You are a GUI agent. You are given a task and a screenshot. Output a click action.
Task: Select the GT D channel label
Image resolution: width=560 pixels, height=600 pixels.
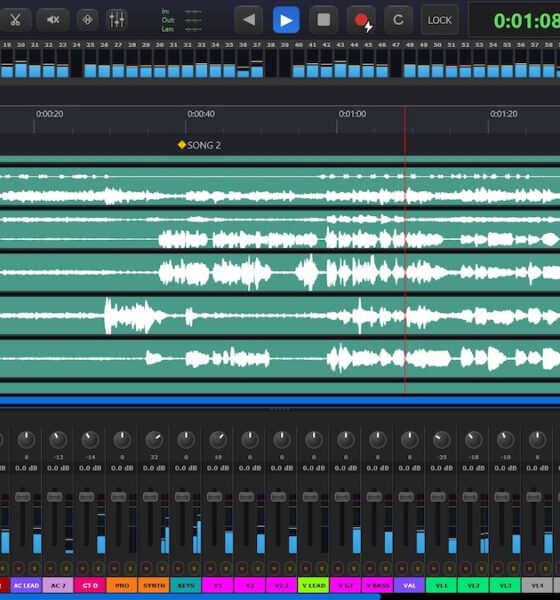tap(90, 585)
